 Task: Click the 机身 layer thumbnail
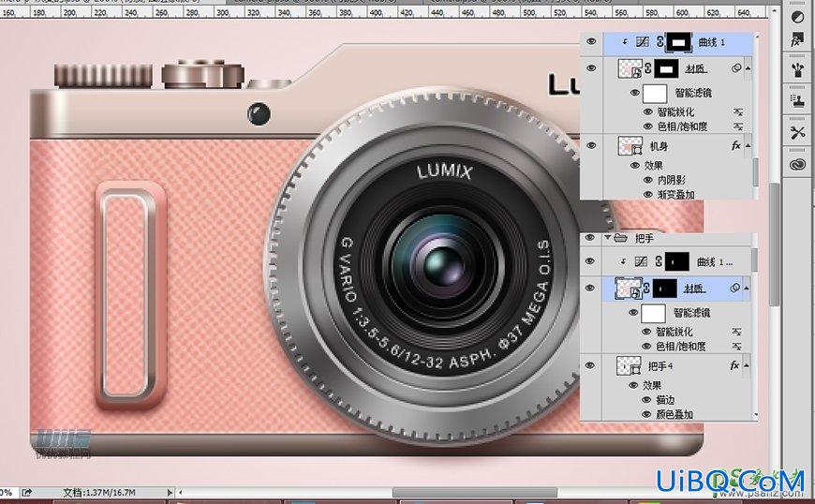[630, 146]
